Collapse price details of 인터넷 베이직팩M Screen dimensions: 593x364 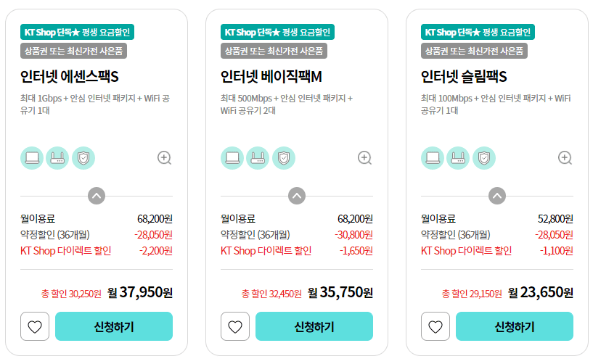pos(297,196)
